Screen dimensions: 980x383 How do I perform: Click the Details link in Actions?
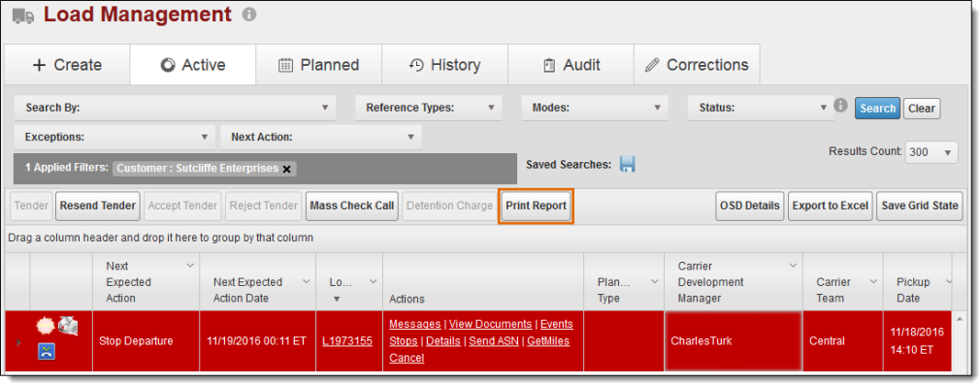[x=443, y=341]
